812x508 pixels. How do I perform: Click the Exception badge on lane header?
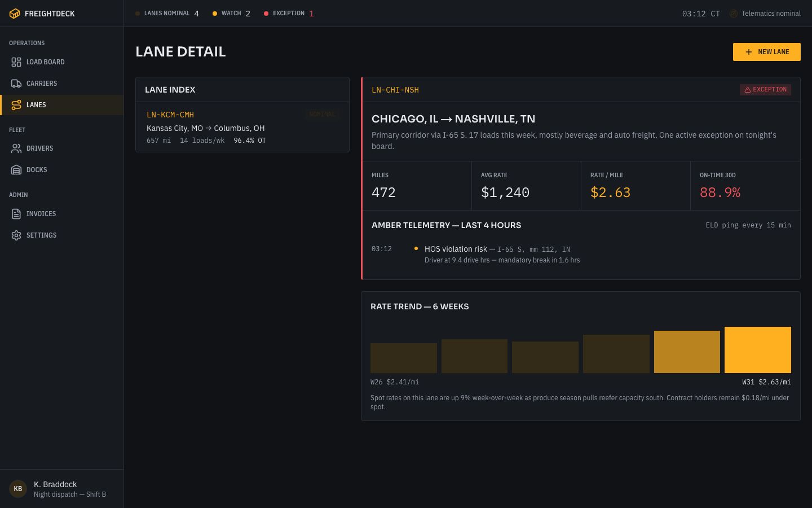point(765,90)
